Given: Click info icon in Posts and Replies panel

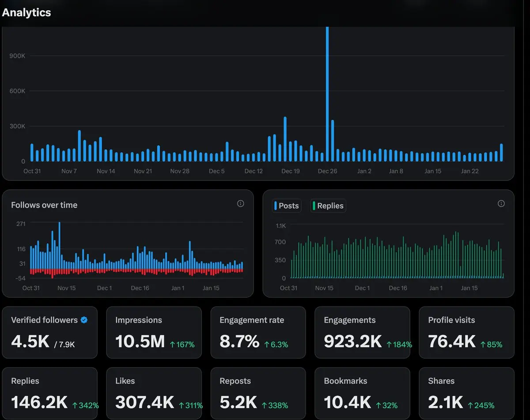Looking at the screenshot, I should [501, 203].
